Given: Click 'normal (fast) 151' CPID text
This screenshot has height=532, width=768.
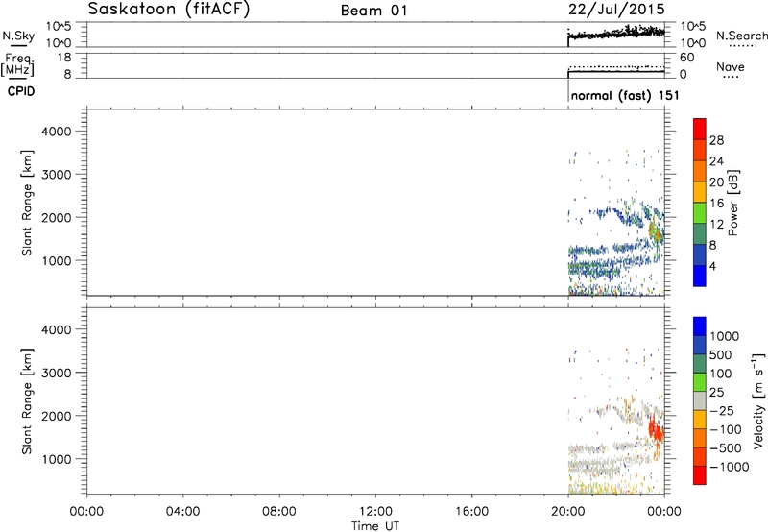Looking at the screenshot, I should point(625,95).
